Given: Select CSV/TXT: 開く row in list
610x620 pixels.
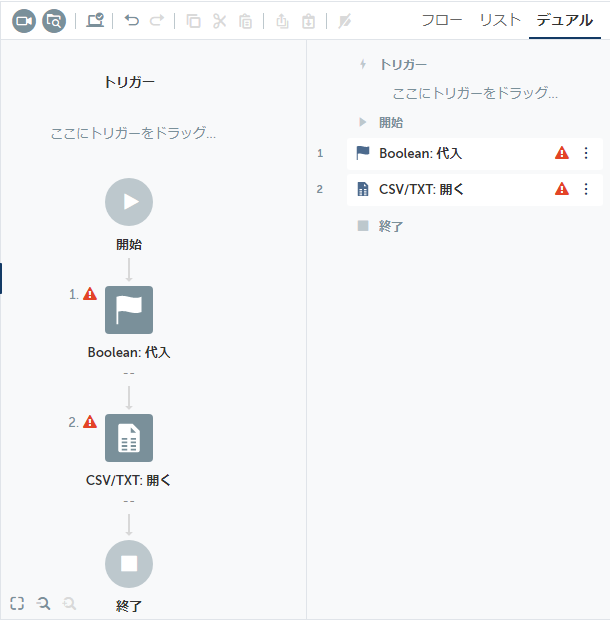Looking at the screenshot, I should click(x=475, y=189).
